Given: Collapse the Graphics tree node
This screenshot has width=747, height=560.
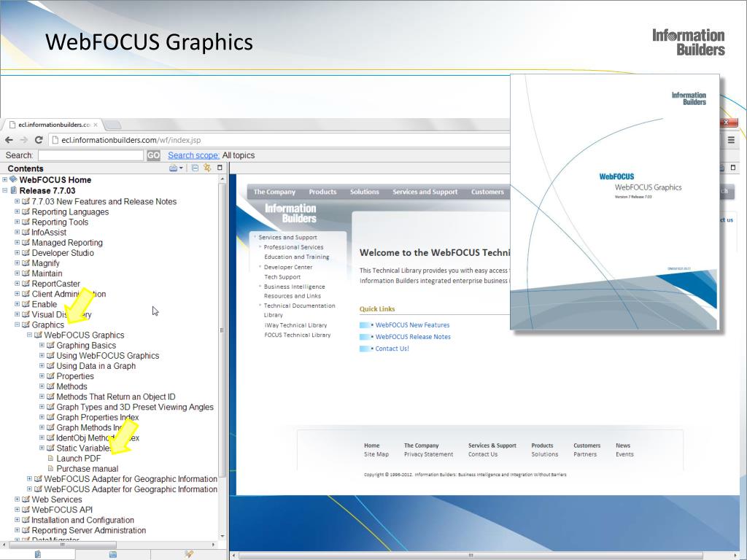Looking at the screenshot, I should click(x=18, y=324).
